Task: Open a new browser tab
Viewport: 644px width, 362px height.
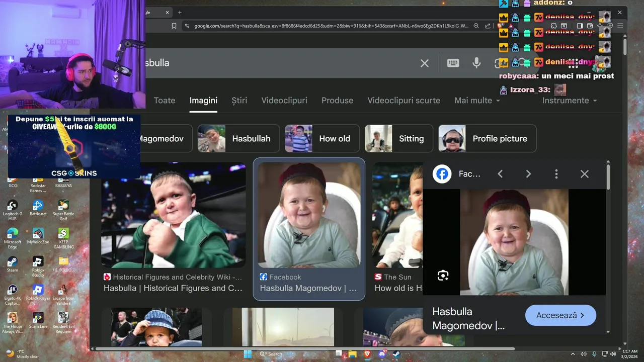Action: [180, 13]
